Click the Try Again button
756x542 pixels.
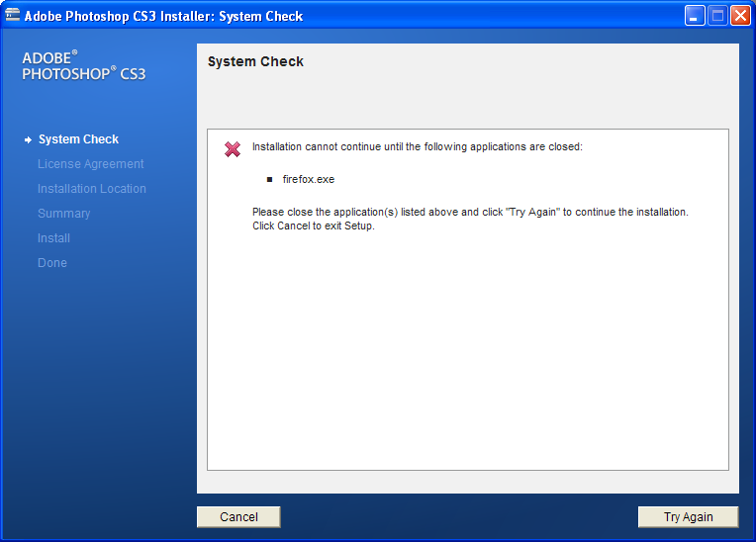click(688, 517)
